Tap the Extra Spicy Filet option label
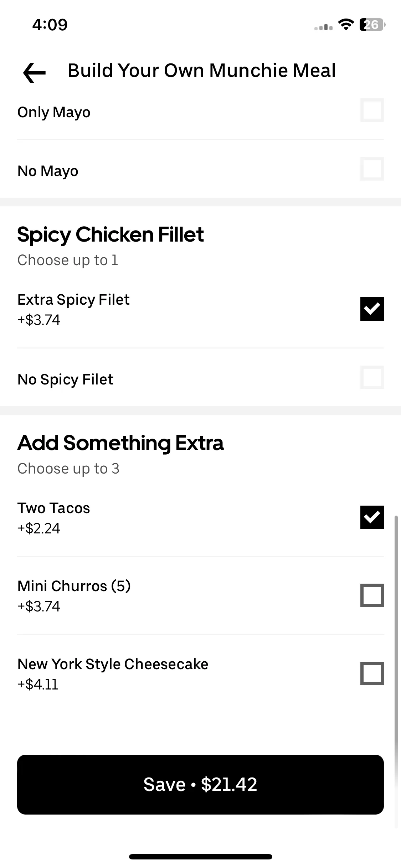Screen dimensions: 401x868 tap(73, 300)
